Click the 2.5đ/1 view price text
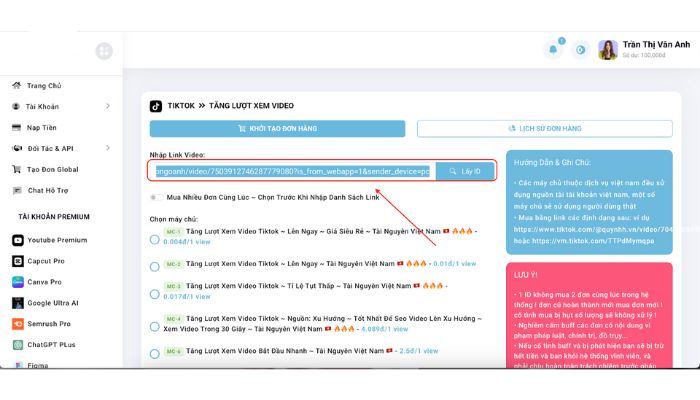700x400 pixels. (419, 351)
